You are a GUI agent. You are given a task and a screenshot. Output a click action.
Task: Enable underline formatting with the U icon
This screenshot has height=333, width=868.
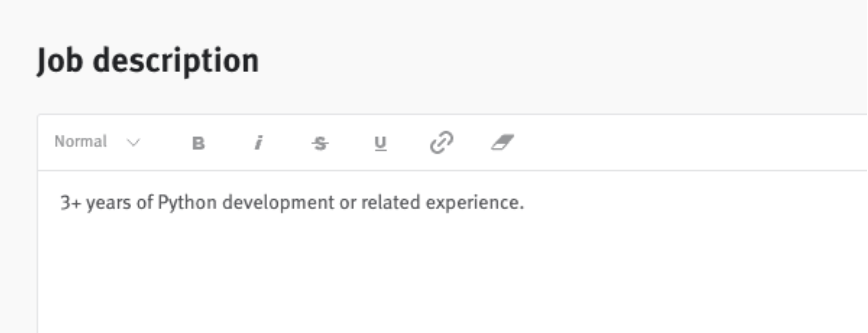380,143
